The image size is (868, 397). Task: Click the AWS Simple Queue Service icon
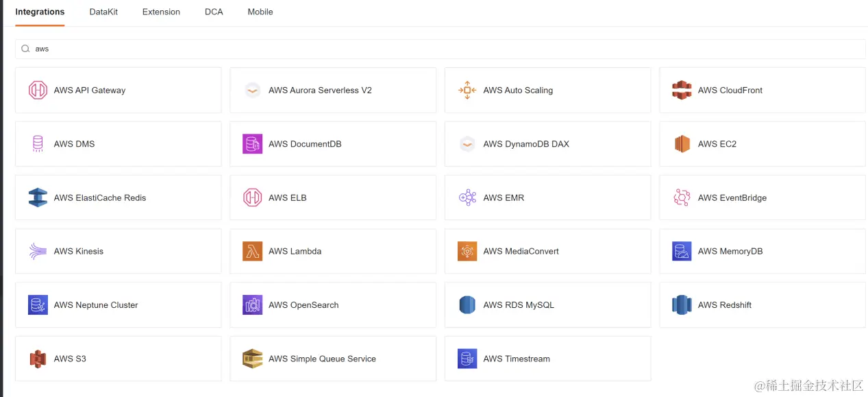pos(253,359)
